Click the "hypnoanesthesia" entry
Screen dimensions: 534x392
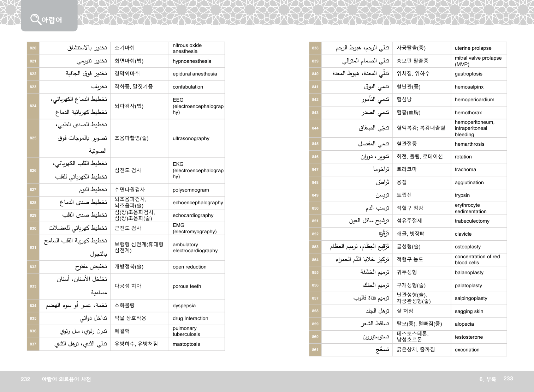click(x=192, y=61)
